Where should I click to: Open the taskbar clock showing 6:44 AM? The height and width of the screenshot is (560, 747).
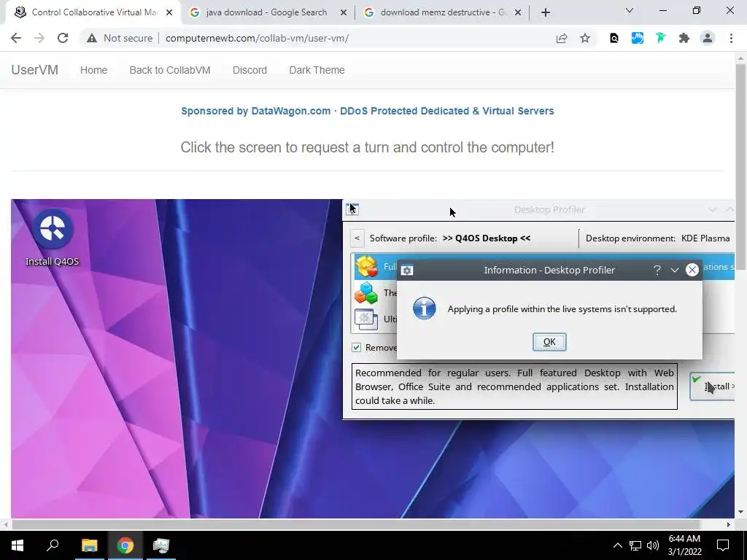tap(684, 545)
